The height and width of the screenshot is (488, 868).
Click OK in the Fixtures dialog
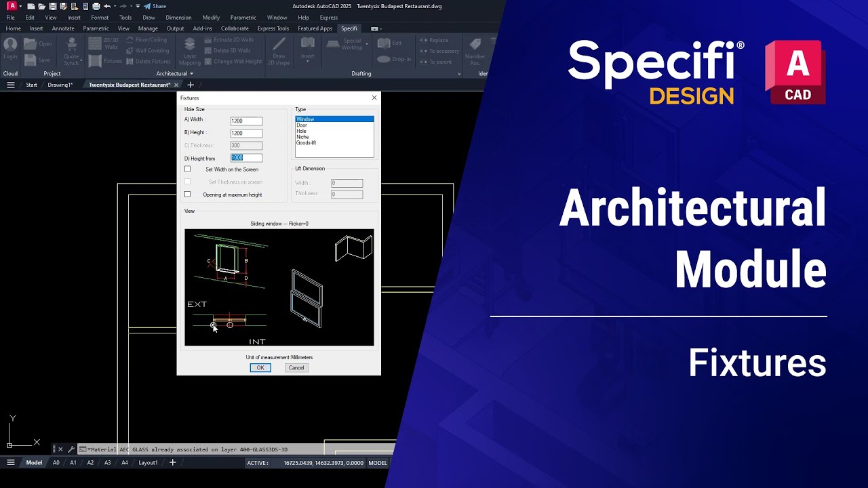click(260, 367)
